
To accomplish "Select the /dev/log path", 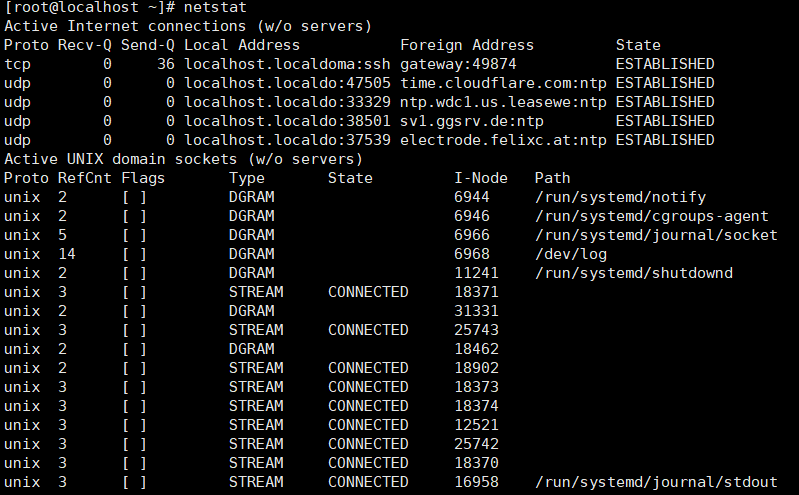I will click(571, 254).
